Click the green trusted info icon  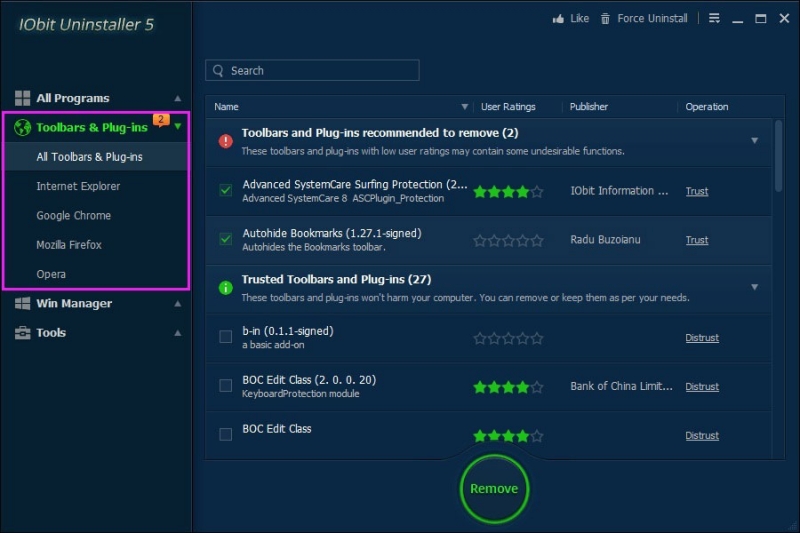click(x=226, y=288)
